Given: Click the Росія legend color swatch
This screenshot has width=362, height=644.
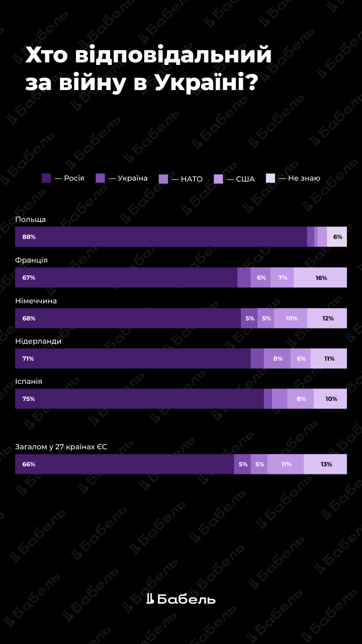Looking at the screenshot, I should [x=46, y=178].
